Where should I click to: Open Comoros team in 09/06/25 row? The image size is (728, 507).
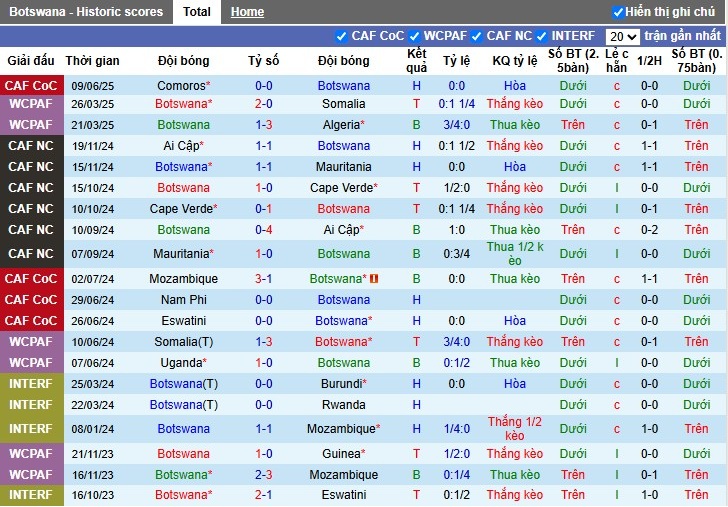pyautogui.click(x=183, y=85)
